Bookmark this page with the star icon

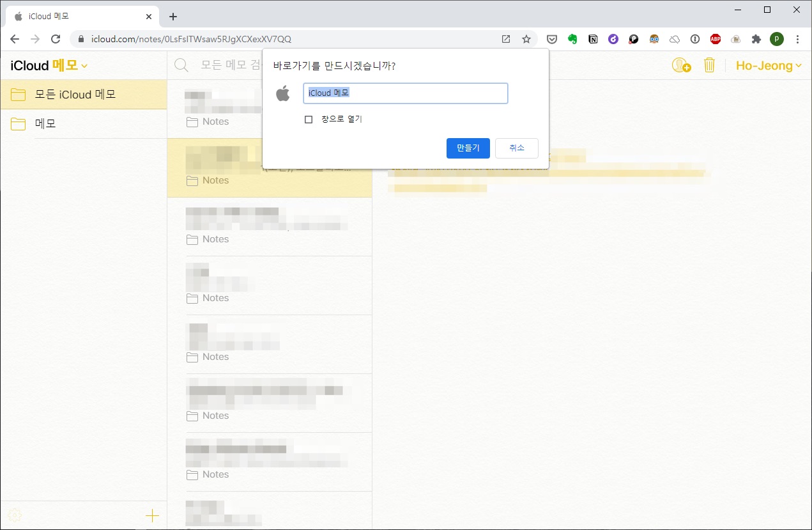pos(526,39)
